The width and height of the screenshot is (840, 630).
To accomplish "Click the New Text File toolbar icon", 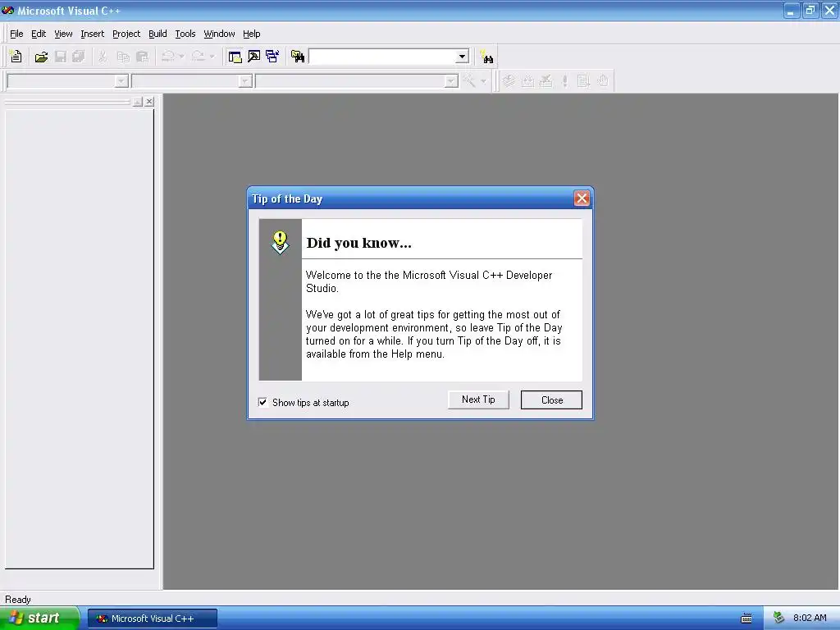I will point(16,57).
